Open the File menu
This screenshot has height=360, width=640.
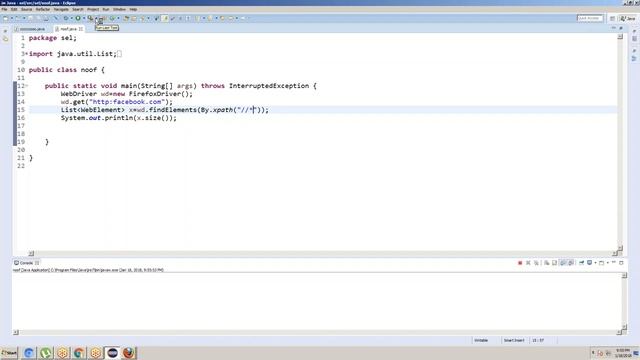(x=4, y=9)
